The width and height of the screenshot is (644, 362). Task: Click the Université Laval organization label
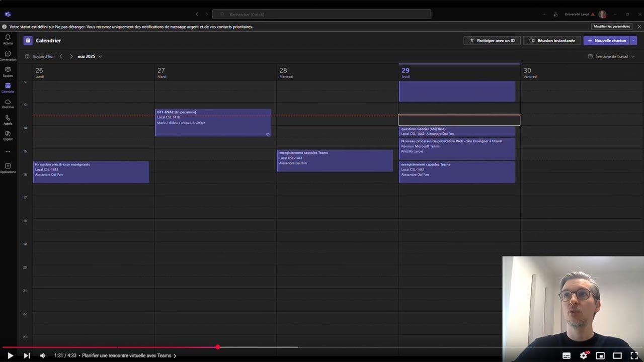[x=577, y=14]
